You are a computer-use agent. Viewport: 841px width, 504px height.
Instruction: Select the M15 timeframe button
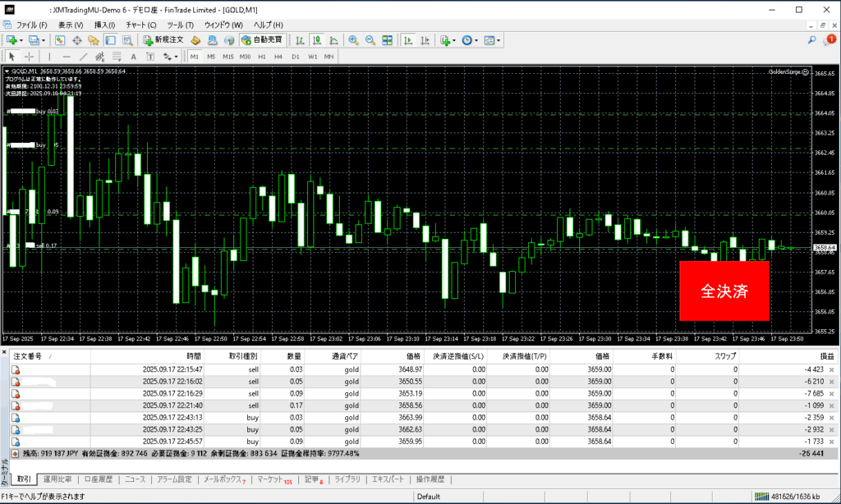[228, 57]
